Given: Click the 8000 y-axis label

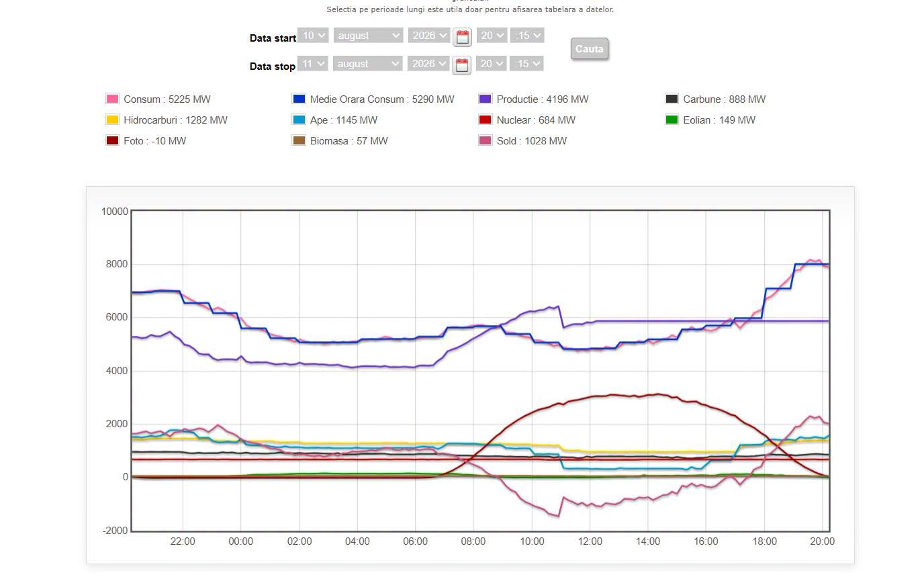Looking at the screenshot, I should (116, 264).
